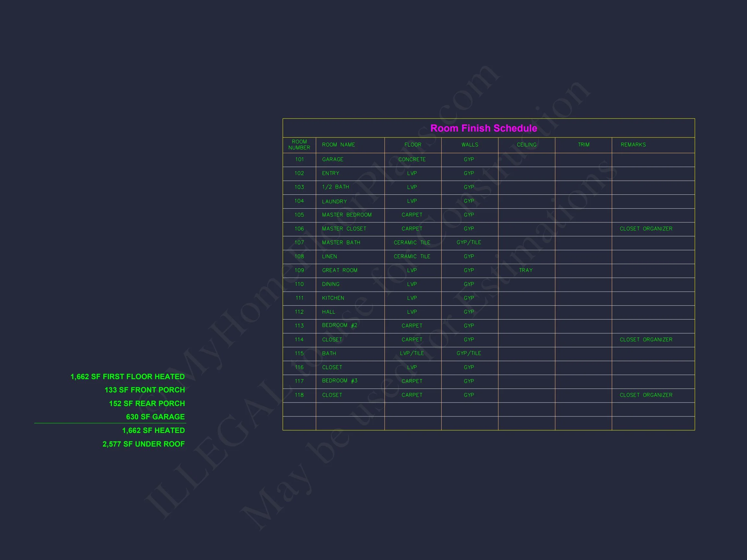Select the CONCRETE floor cell
This screenshot has height=560, width=747.
click(412, 159)
